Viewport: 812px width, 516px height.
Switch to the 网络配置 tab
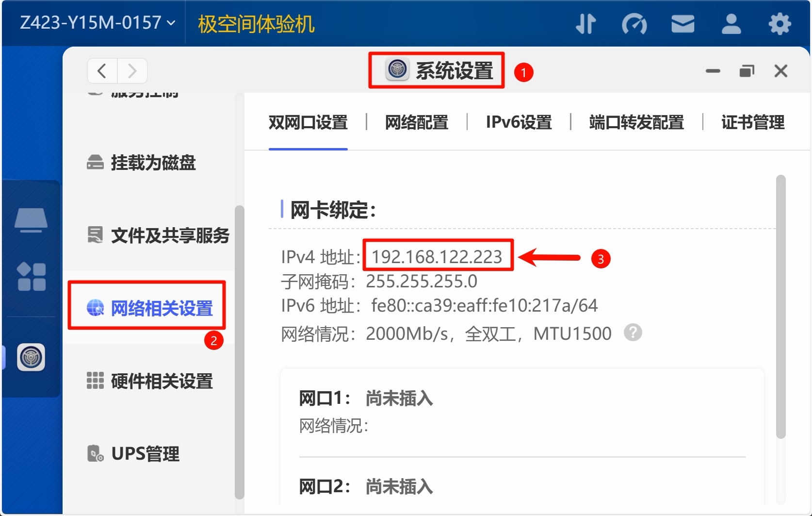(417, 122)
